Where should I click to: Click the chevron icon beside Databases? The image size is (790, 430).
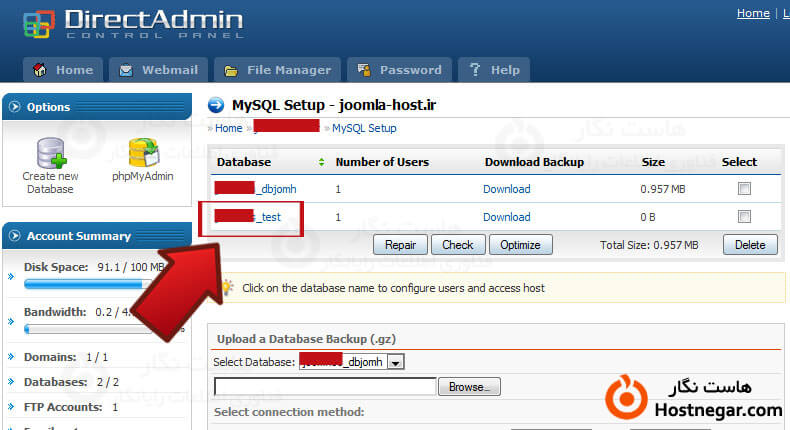(11, 382)
